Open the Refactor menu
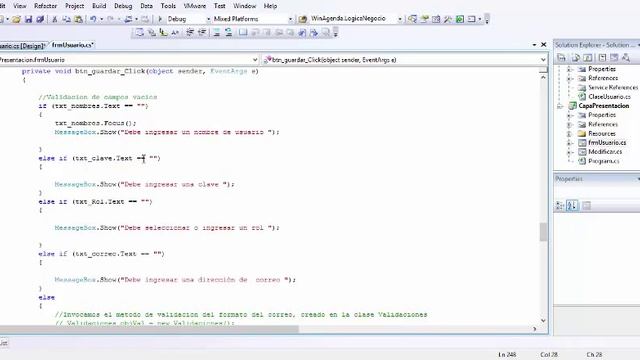Image resolution: width=640 pixels, height=360 pixels. [x=45, y=6]
